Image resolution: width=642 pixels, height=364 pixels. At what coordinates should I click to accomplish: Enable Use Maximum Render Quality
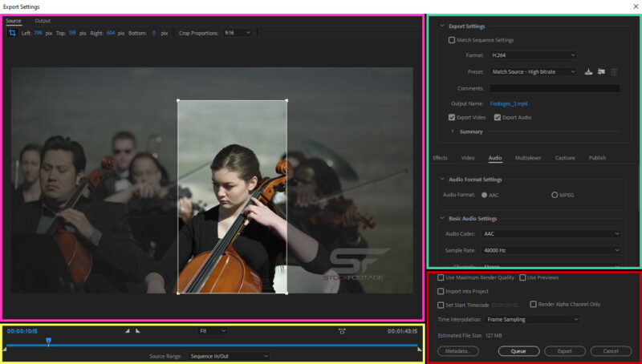coord(441,277)
